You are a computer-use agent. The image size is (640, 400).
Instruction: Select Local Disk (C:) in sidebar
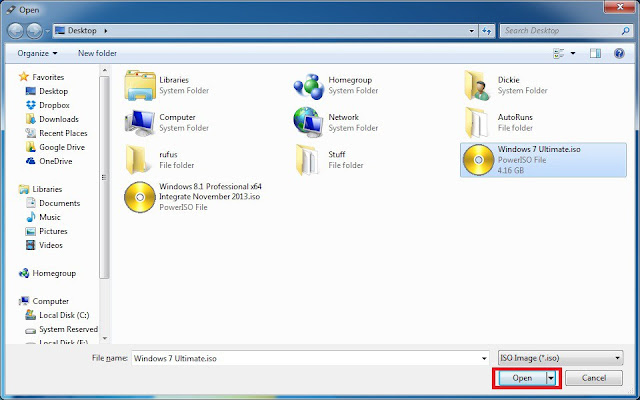click(57, 315)
